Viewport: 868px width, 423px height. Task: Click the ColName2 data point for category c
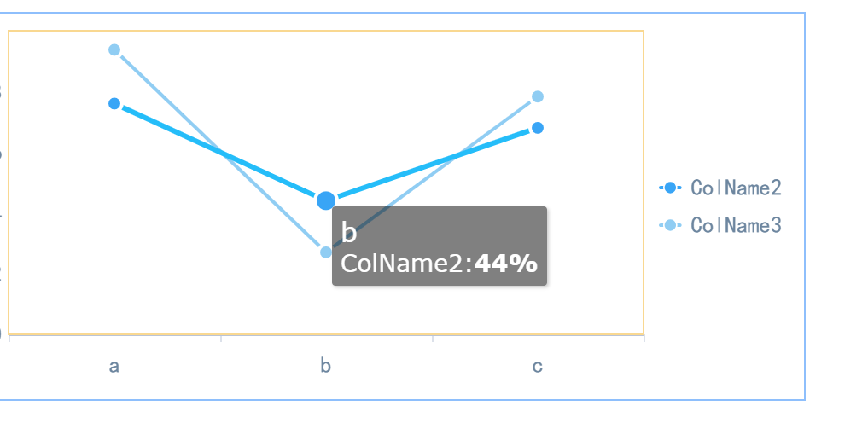click(538, 128)
